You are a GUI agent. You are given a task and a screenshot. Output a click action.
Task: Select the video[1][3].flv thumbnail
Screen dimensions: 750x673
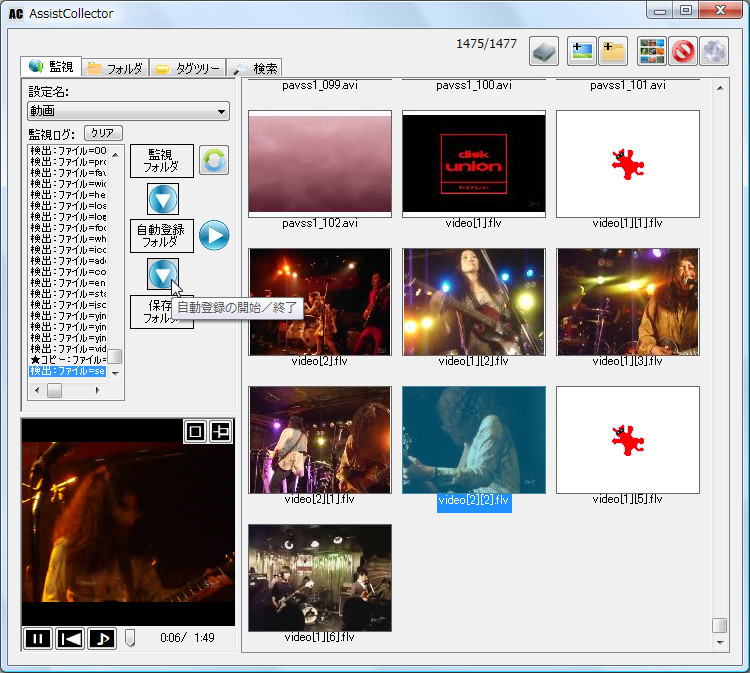[628, 302]
